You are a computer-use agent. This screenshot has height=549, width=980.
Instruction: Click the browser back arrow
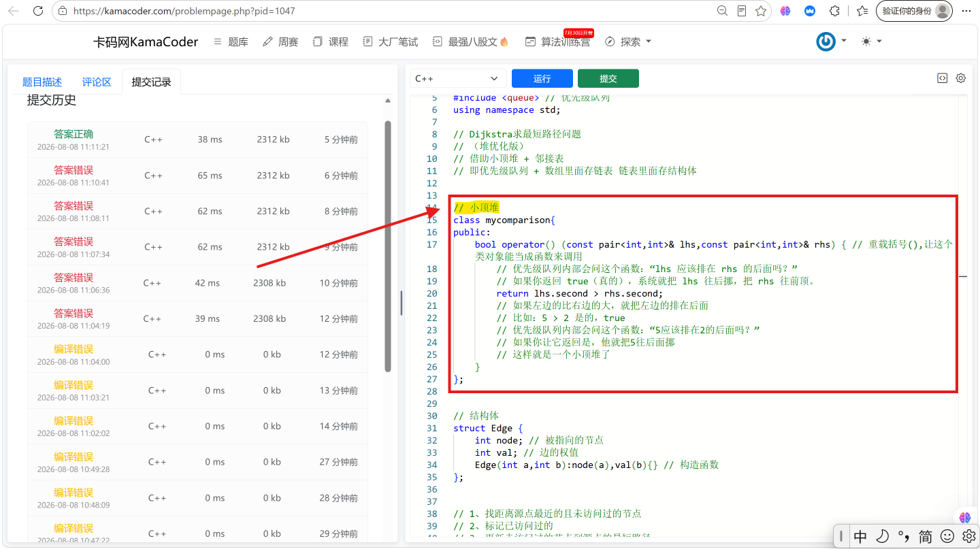(13, 11)
